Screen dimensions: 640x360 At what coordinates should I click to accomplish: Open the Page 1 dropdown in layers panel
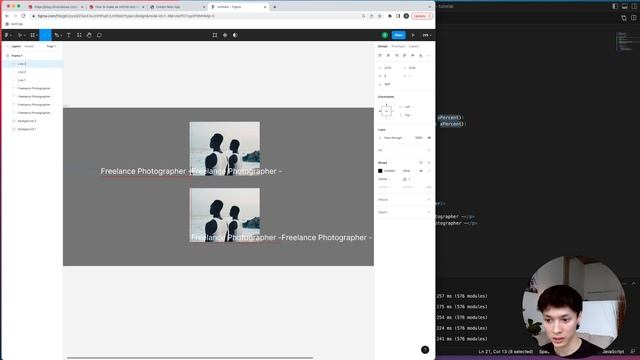[x=51, y=47]
